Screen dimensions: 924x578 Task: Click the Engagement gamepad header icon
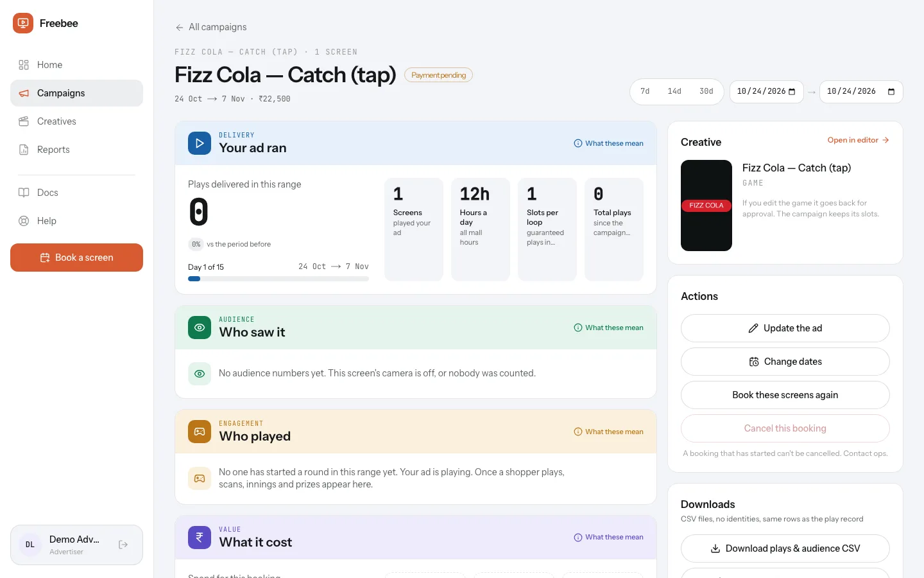(200, 432)
